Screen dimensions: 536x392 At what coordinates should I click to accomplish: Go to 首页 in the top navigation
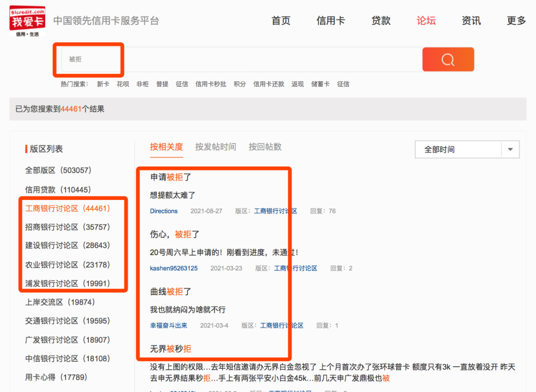280,21
